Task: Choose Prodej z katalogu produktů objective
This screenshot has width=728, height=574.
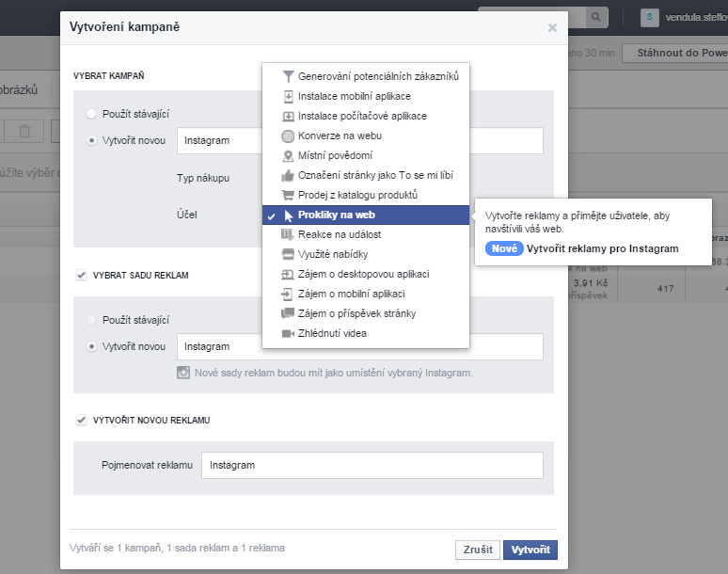Action: pos(366,195)
